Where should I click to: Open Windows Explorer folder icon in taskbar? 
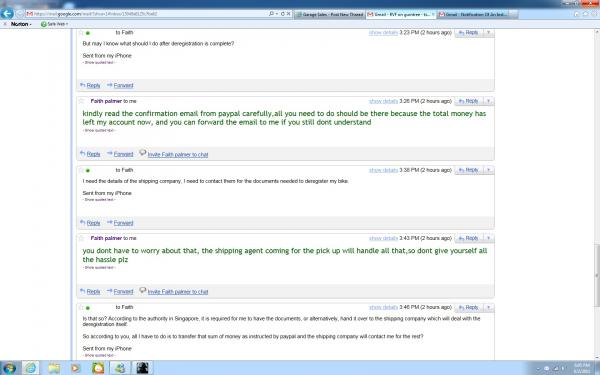click(x=54, y=368)
